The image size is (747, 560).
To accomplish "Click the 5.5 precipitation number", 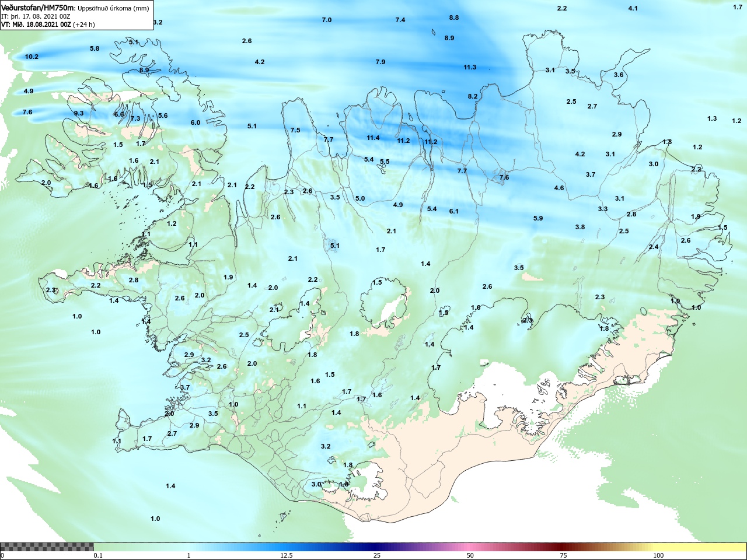I will click(x=385, y=162).
